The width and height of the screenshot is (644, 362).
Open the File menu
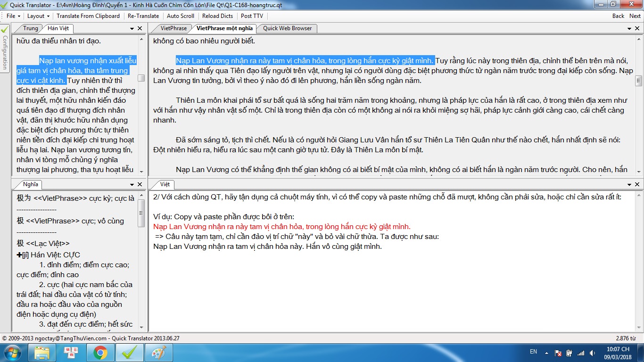13,16
